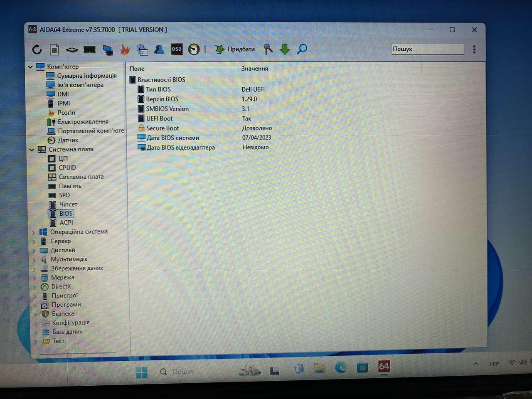
Task: Expand the Мультимедіа tree node
Action: click(34, 260)
